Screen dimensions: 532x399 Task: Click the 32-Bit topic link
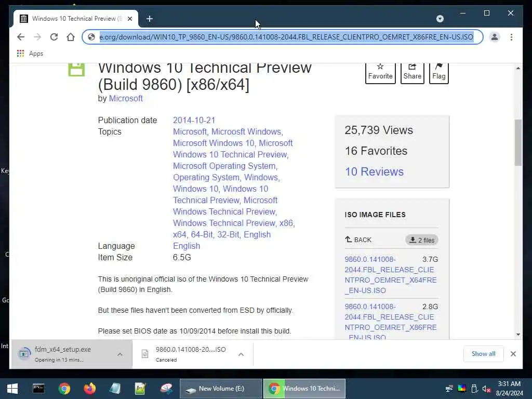coord(229,234)
